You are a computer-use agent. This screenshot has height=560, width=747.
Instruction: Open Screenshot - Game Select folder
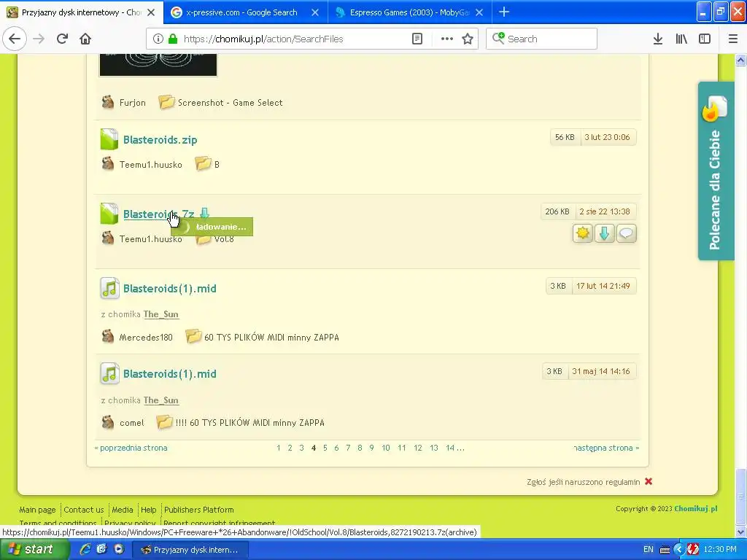pos(230,103)
